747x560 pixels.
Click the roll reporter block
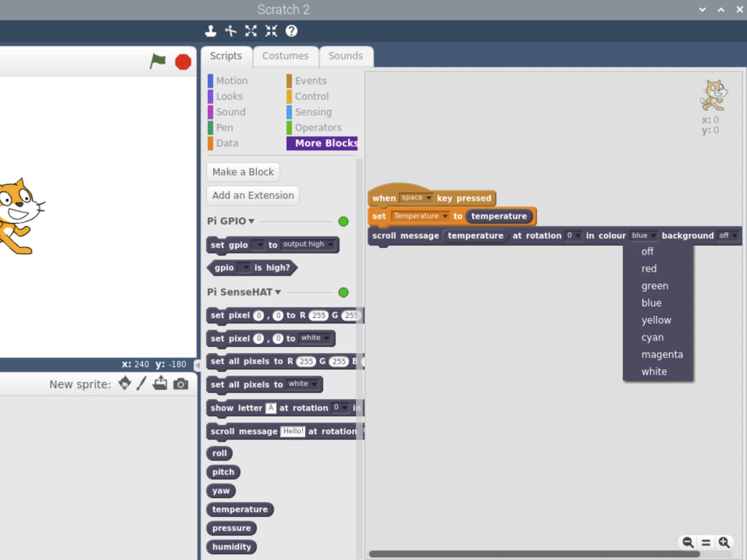pyautogui.click(x=220, y=454)
